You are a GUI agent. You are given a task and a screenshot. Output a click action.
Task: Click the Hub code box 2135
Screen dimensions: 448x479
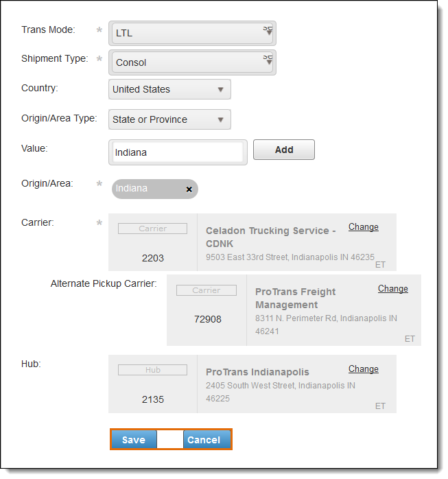[153, 399]
